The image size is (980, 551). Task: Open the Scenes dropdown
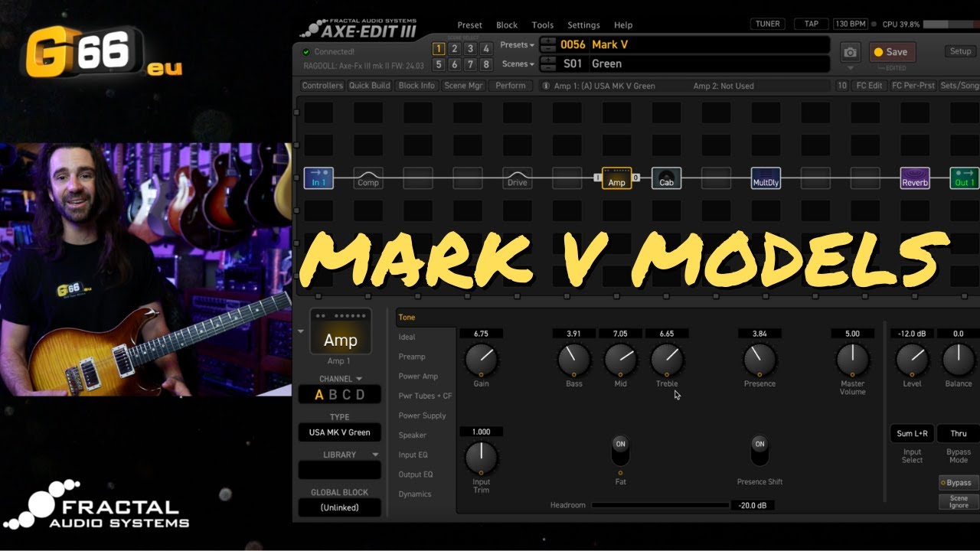(x=519, y=64)
